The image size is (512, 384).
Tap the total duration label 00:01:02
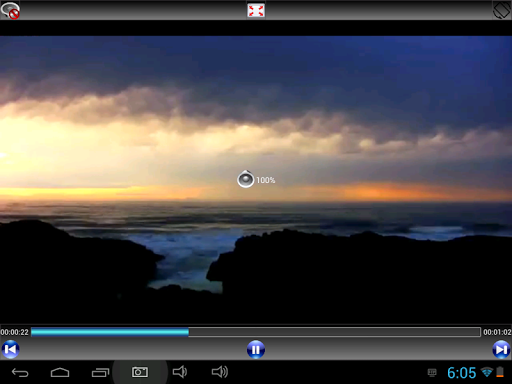pos(497,332)
